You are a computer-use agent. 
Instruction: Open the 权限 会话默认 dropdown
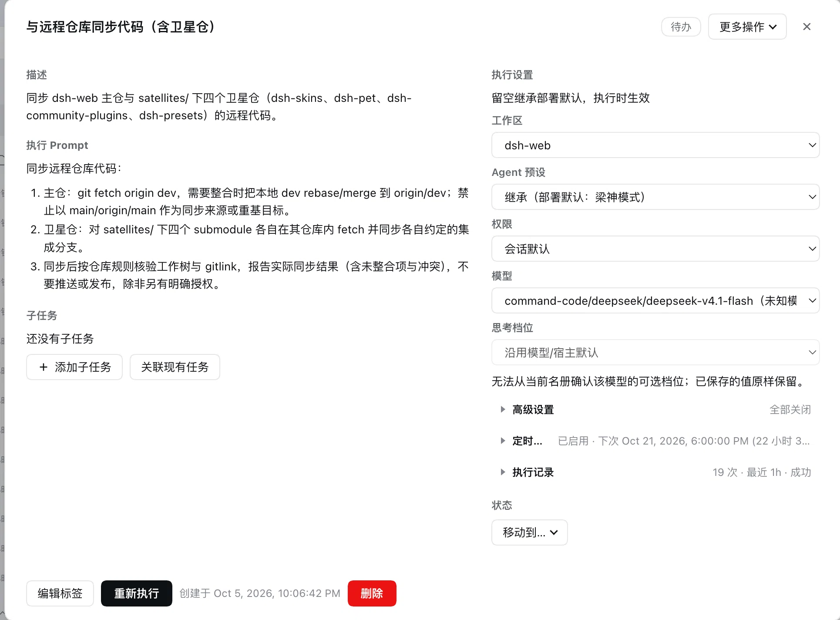coord(655,249)
